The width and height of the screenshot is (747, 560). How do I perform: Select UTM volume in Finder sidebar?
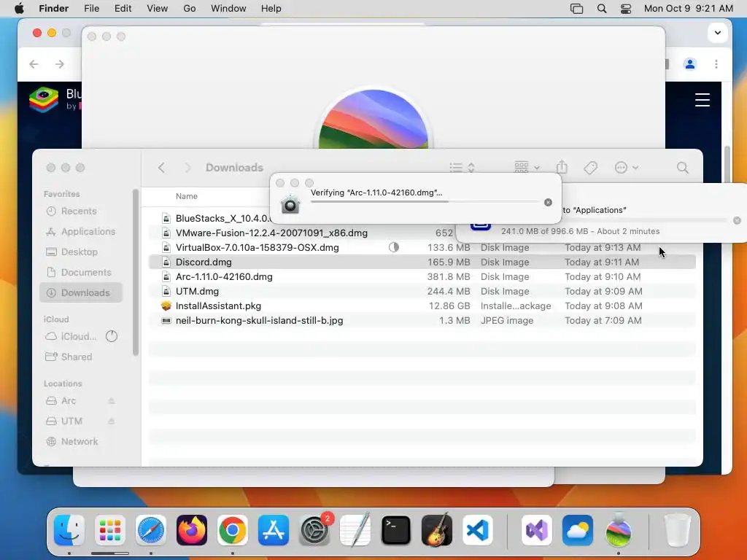click(81, 421)
